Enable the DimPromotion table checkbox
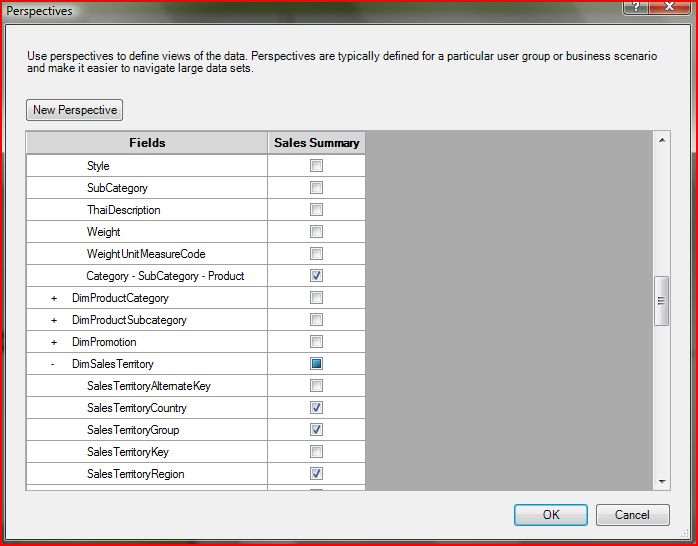This screenshot has width=698, height=546. pos(316,341)
